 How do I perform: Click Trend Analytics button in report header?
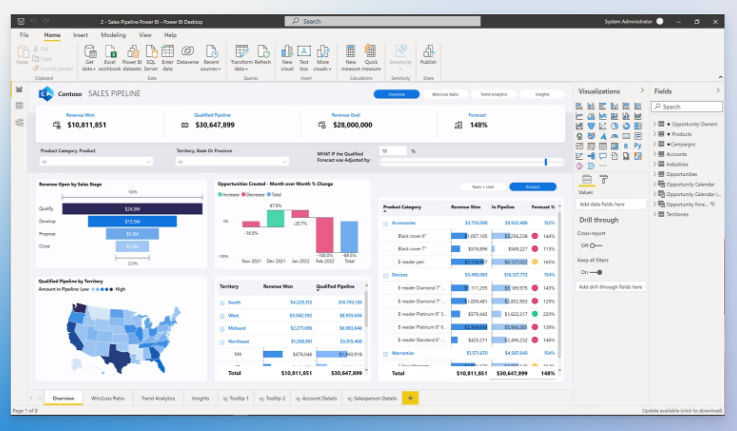[x=494, y=94]
